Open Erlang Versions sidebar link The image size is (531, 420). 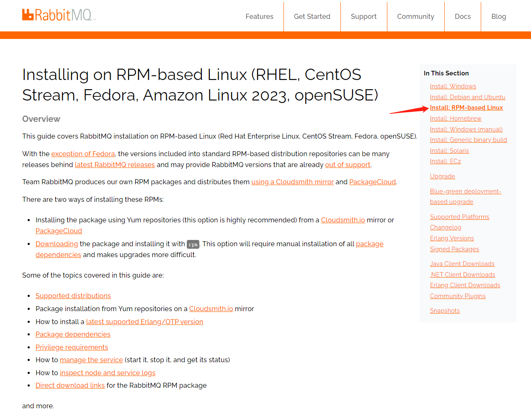(x=452, y=238)
